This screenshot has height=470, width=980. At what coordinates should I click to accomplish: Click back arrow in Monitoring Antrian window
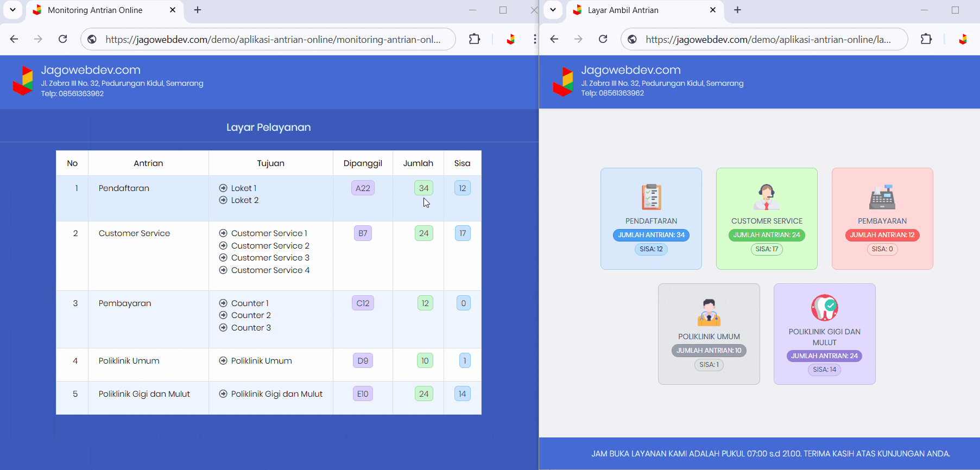tap(14, 39)
